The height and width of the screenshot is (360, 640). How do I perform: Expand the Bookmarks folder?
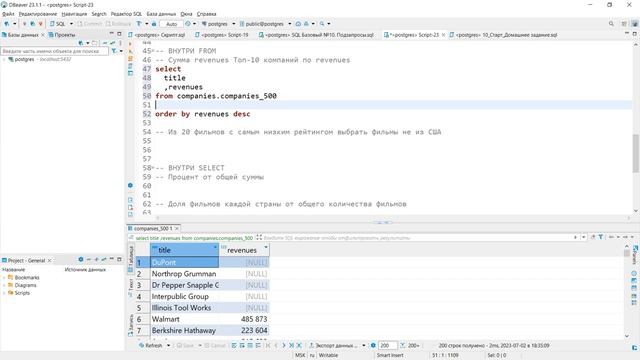pos(4,278)
